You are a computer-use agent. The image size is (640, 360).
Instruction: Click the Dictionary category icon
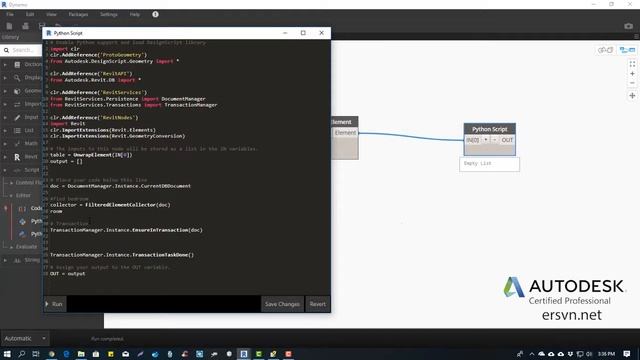17,64
